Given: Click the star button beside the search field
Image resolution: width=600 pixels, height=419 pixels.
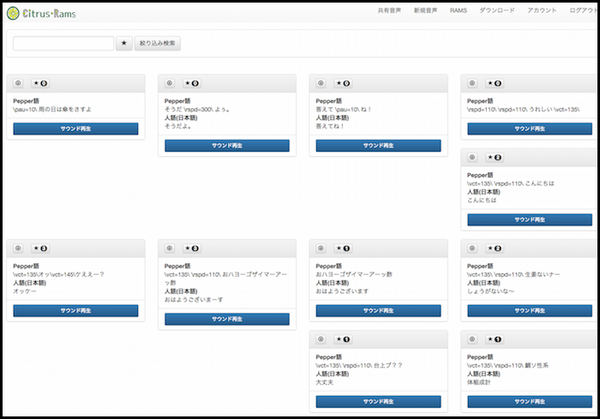Looking at the screenshot, I should point(124,44).
